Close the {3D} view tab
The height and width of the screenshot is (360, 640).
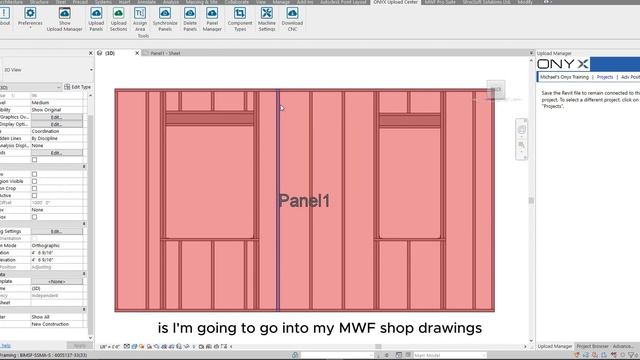(x=137, y=53)
